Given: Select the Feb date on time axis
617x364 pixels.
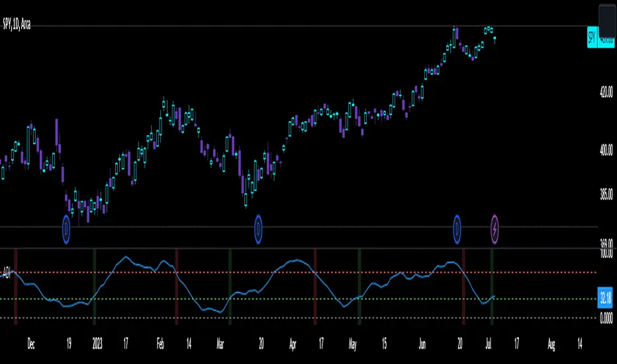Looking at the screenshot, I should click(160, 344).
